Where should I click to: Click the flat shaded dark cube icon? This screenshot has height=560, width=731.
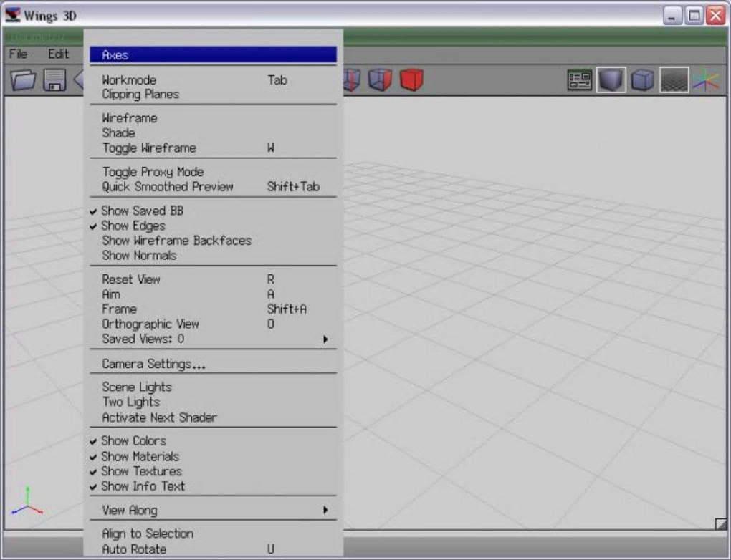tap(611, 79)
